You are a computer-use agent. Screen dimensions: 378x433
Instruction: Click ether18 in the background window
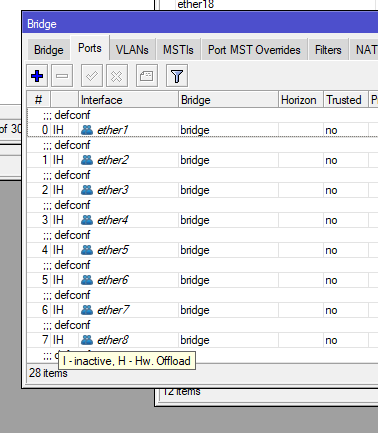pos(196,4)
